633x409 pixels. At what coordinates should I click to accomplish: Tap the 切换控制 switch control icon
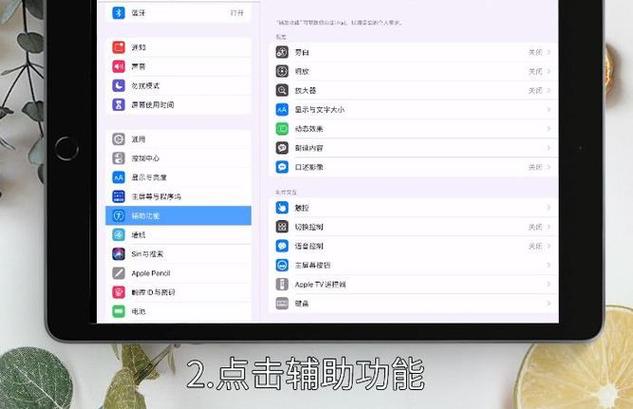coord(282,227)
